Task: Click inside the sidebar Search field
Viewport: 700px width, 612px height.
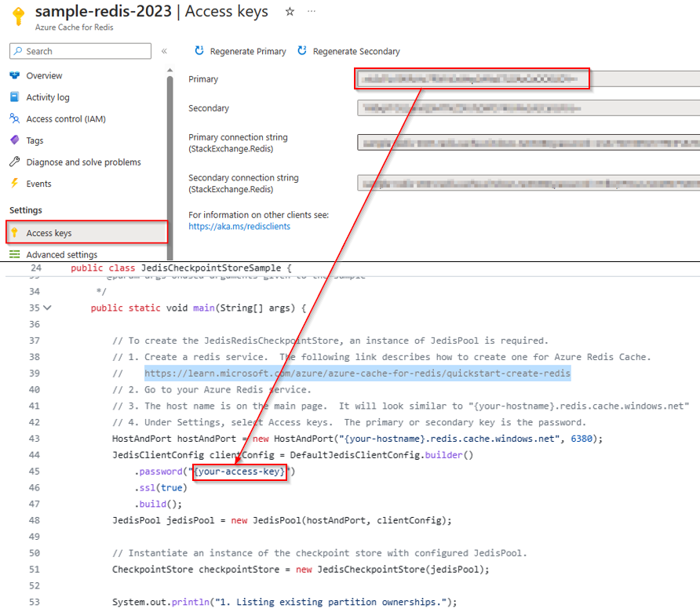Action: (x=78, y=50)
